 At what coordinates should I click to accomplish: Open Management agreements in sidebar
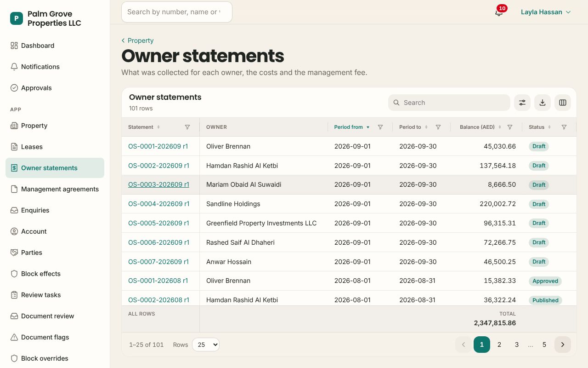pyautogui.click(x=55, y=189)
